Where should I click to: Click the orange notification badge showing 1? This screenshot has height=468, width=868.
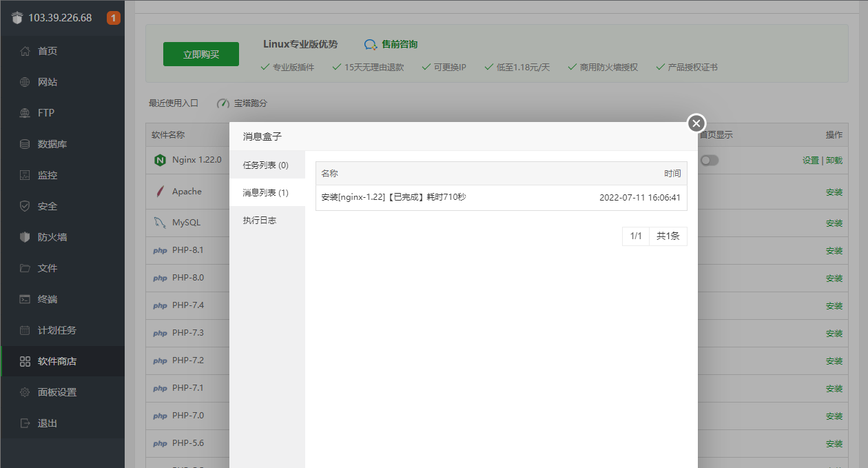pyautogui.click(x=114, y=18)
